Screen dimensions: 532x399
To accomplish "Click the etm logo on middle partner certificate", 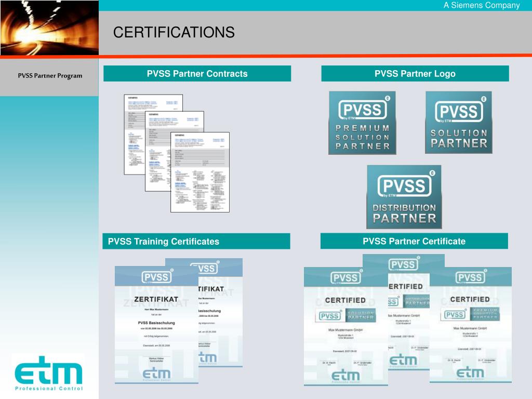I will pos(403,361).
